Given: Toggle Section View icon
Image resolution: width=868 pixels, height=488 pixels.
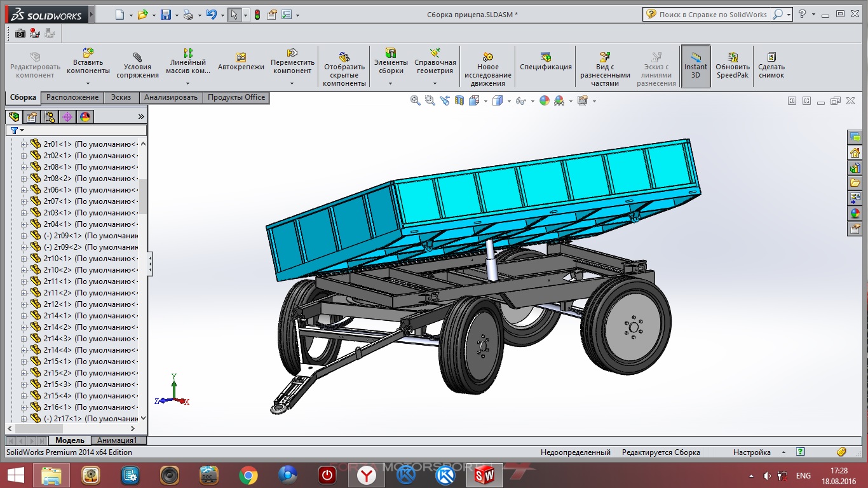Looking at the screenshot, I should click(459, 100).
